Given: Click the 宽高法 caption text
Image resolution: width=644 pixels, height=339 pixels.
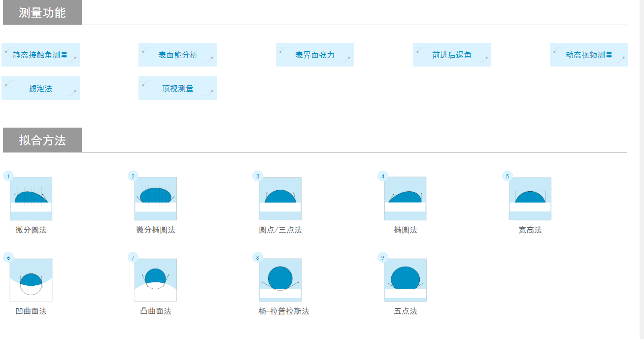Looking at the screenshot, I should 530,230.
